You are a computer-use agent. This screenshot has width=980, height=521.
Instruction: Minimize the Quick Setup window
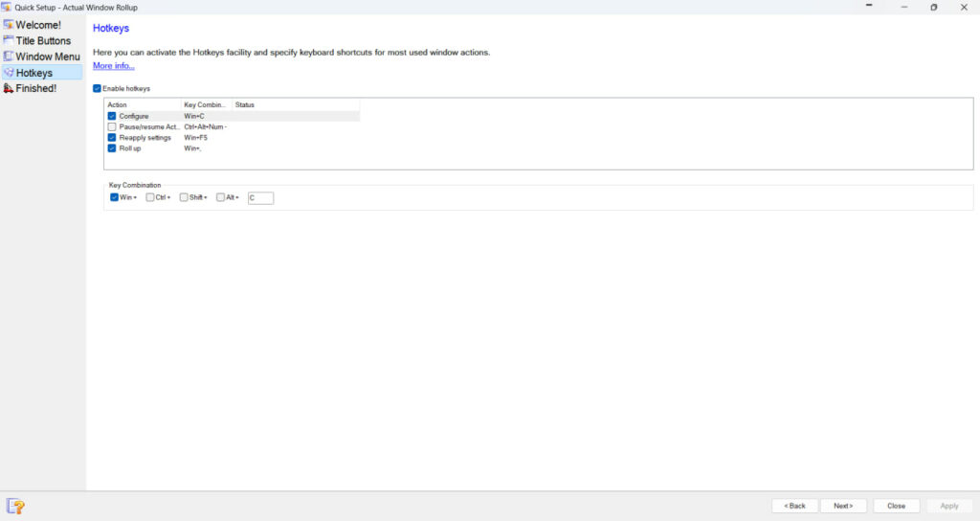click(x=903, y=7)
